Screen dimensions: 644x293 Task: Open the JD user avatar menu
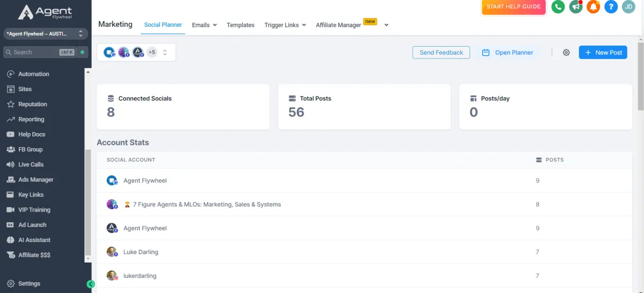[628, 7]
